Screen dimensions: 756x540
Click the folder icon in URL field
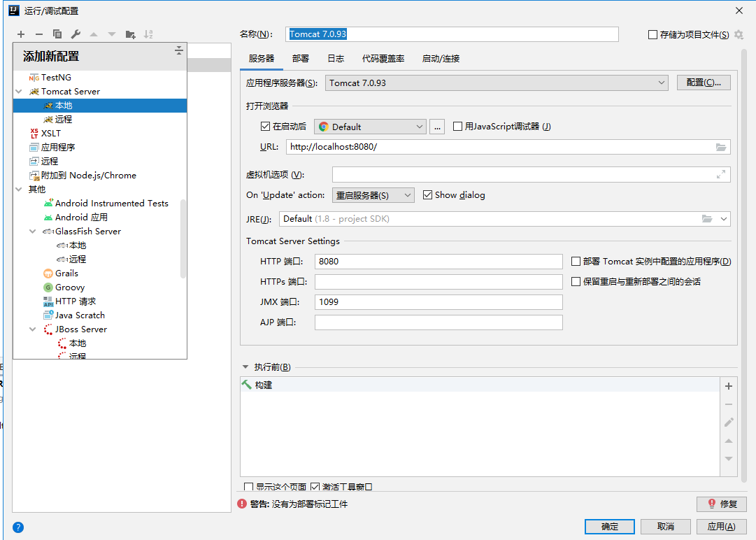pos(721,147)
